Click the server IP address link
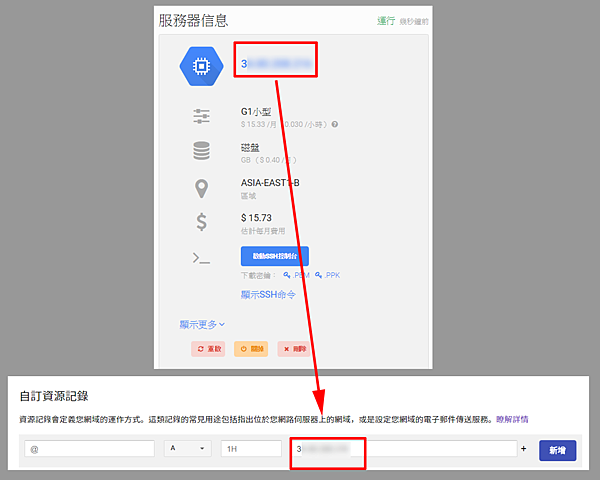 (276, 64)
